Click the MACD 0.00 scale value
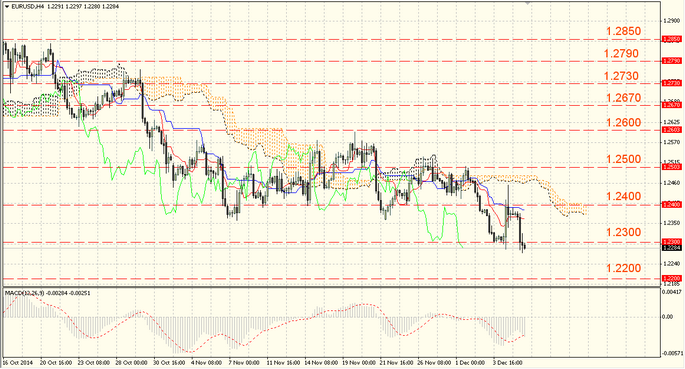Image resolution: width=685 pixels, height=369 pixels. point(668,317)
